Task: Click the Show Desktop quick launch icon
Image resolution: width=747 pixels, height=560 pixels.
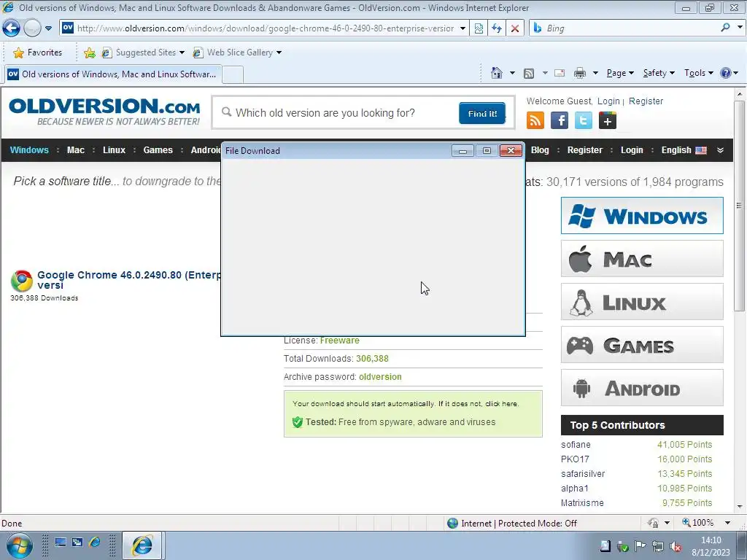Action: (60, 542)
